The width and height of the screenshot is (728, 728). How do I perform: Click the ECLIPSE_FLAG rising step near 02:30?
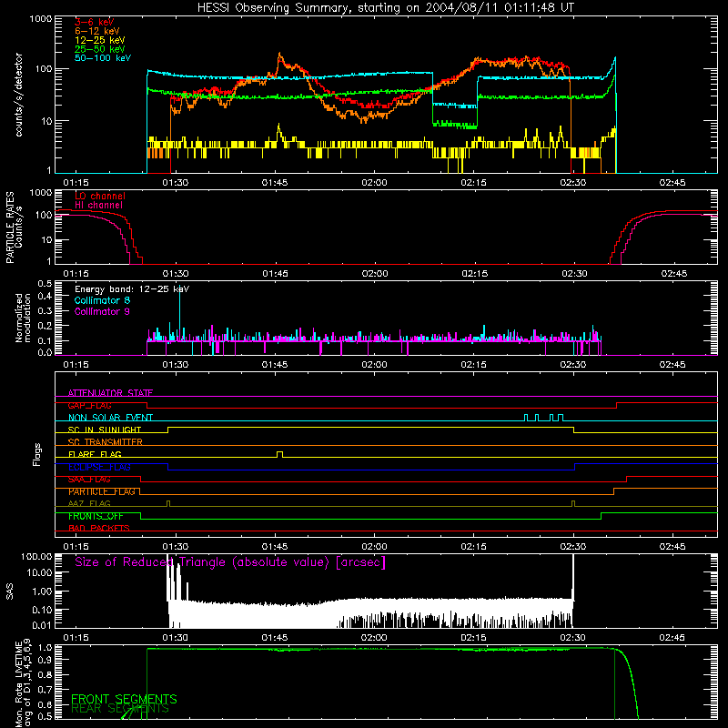pyautogui.click(x=575, y=467)
